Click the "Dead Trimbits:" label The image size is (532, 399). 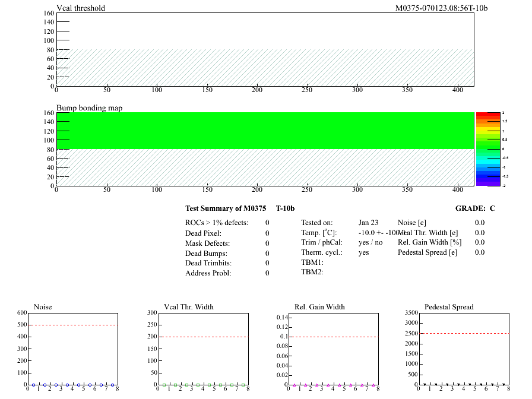pyautogui.click(x=208, y=263)
